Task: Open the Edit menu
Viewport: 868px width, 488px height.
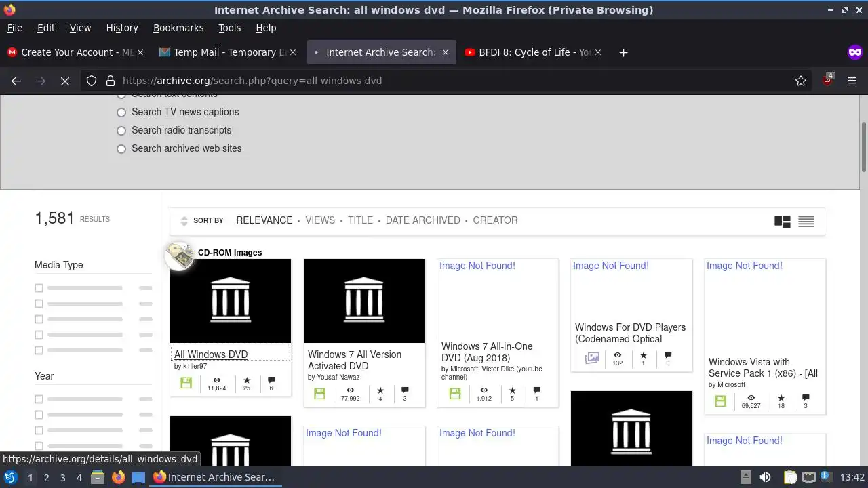Action: coord(46,28)
